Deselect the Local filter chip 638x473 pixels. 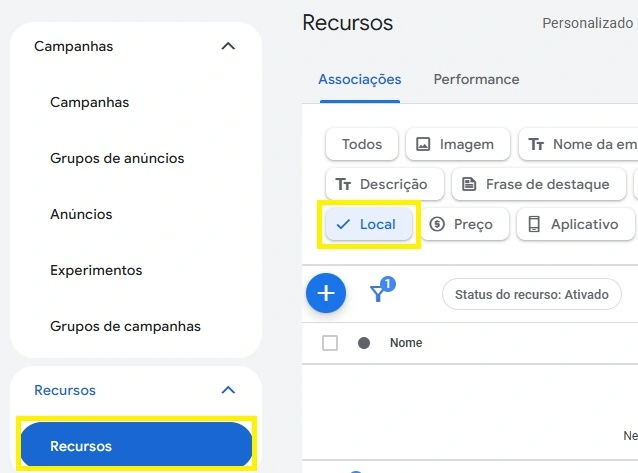[x=369, y=224]
